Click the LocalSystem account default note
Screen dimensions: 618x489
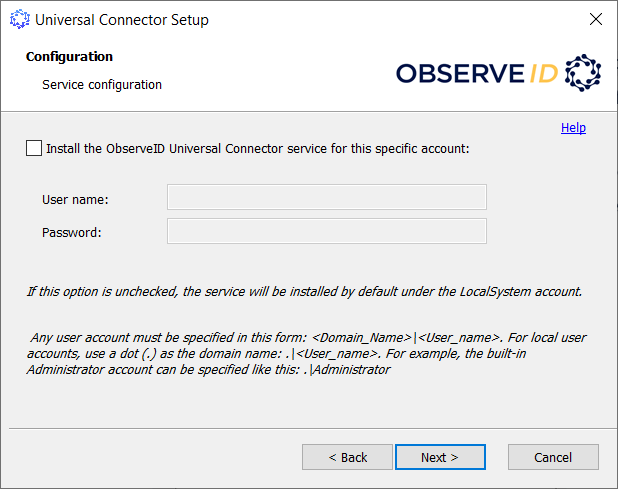[x=304, y=292]
